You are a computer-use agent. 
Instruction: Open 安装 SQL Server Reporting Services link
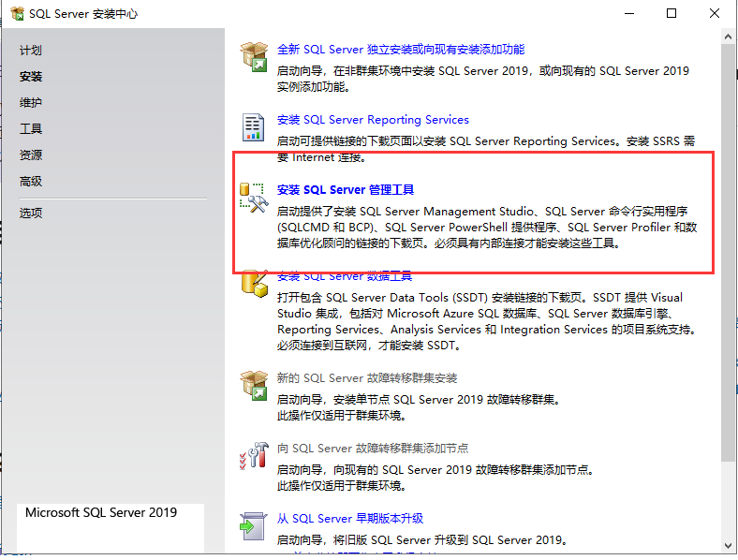click(x=373, y=120)
